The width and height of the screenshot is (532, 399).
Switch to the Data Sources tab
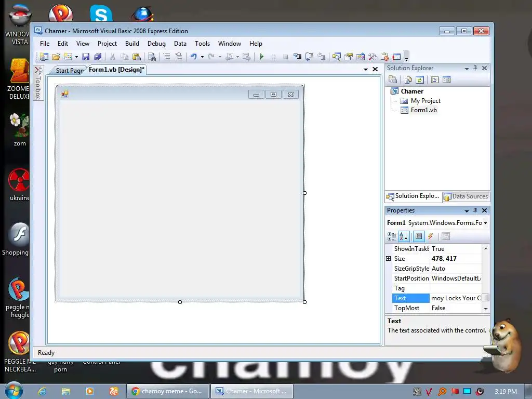click(467, 196)
